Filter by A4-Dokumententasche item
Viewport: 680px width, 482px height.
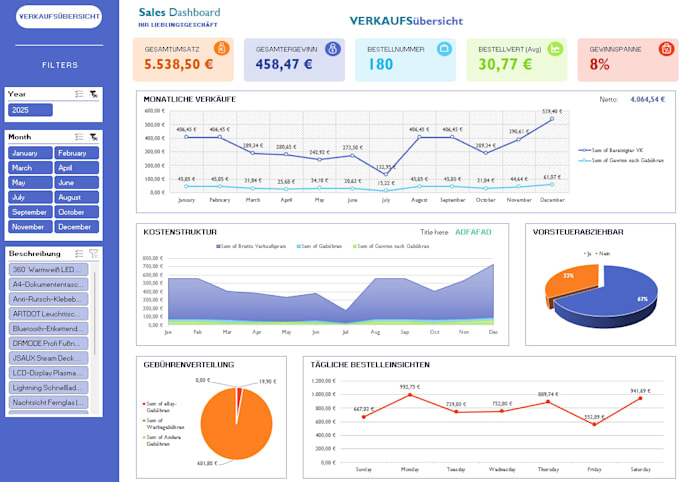pos(49,284)
